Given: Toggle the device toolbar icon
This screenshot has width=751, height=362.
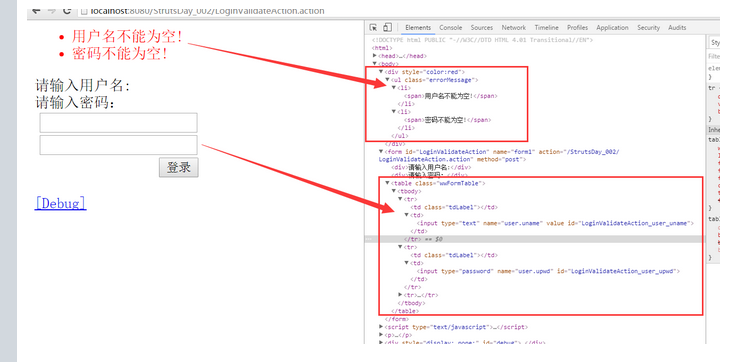Looking at the screenshot, I should 387,28.
